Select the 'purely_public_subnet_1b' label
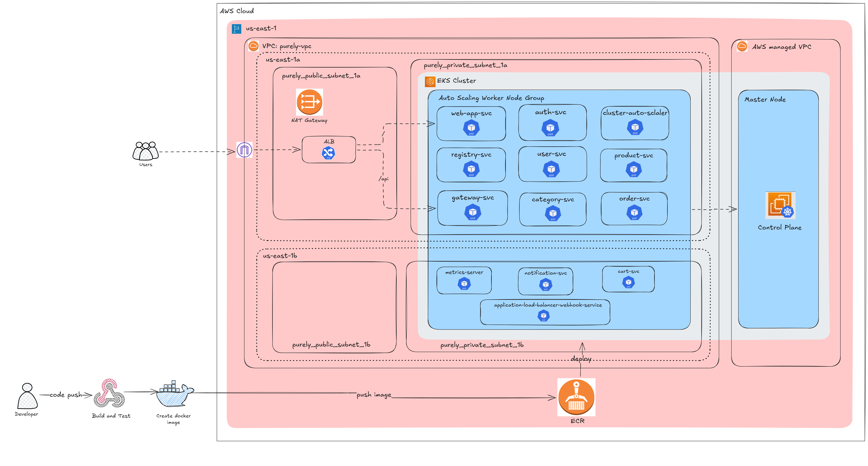This screenshot has width=868, height=466. click(x=331, y=345)
